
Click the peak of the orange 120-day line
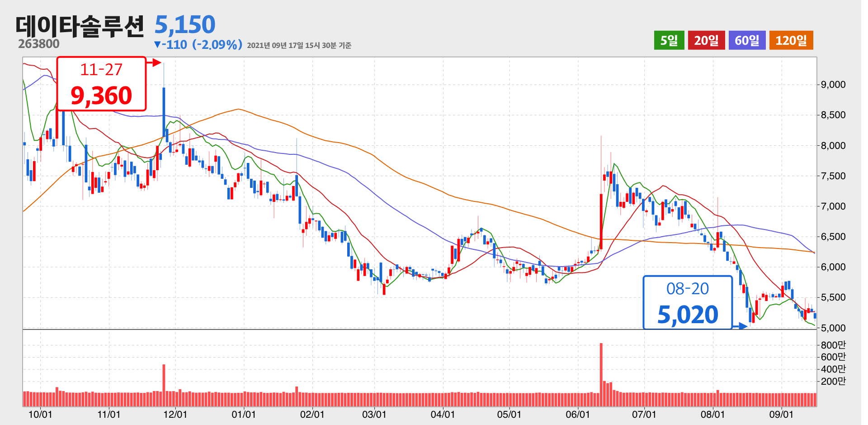(x=238, y=109)
